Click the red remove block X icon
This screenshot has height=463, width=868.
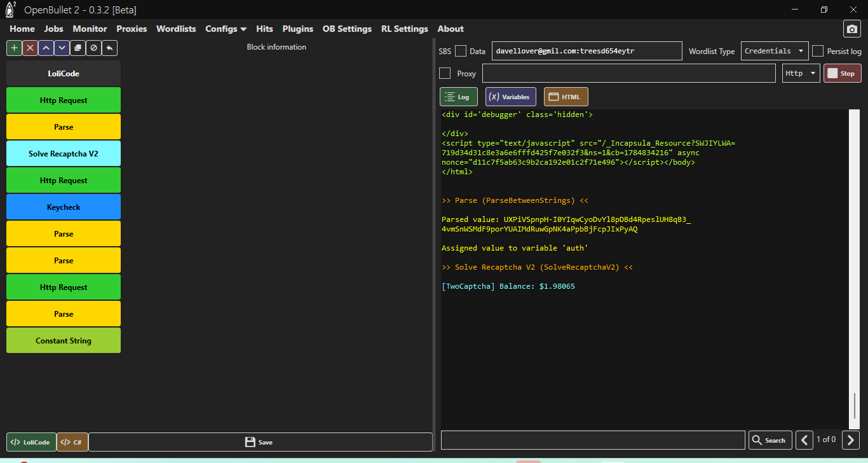30,48
